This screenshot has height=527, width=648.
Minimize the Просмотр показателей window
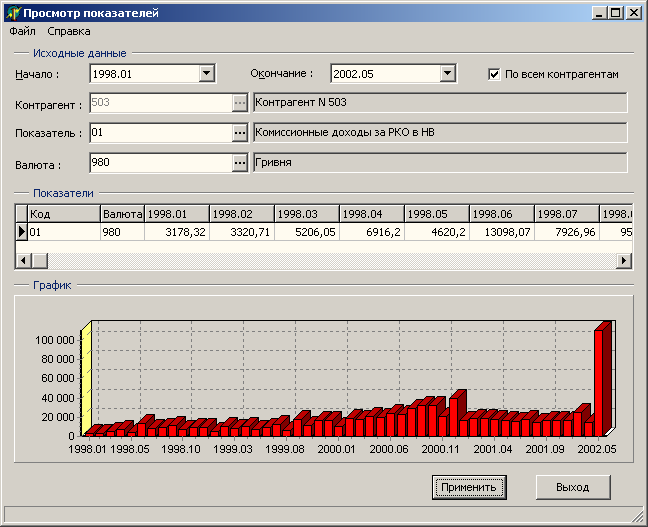pyautogui.click(x=599, y=13)
